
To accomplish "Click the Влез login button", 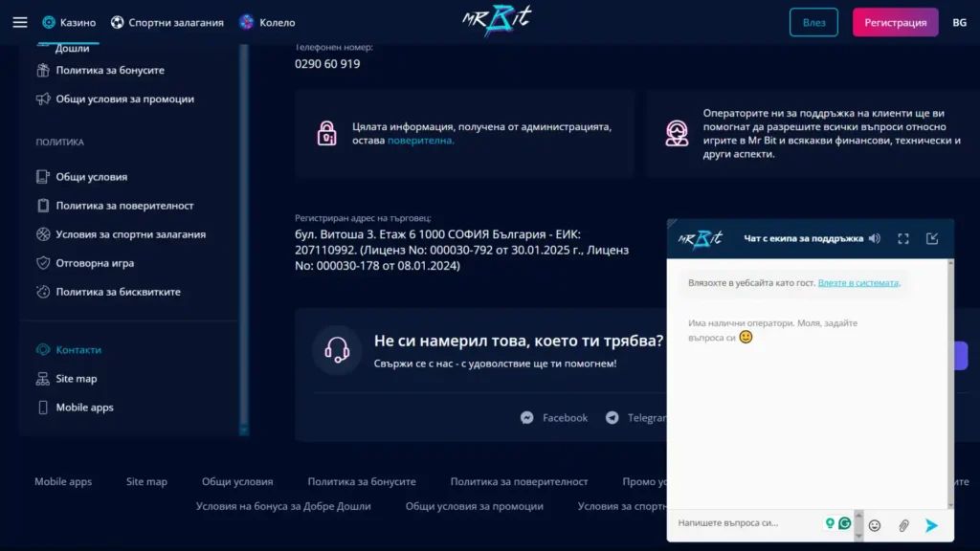I will [813, 23].
